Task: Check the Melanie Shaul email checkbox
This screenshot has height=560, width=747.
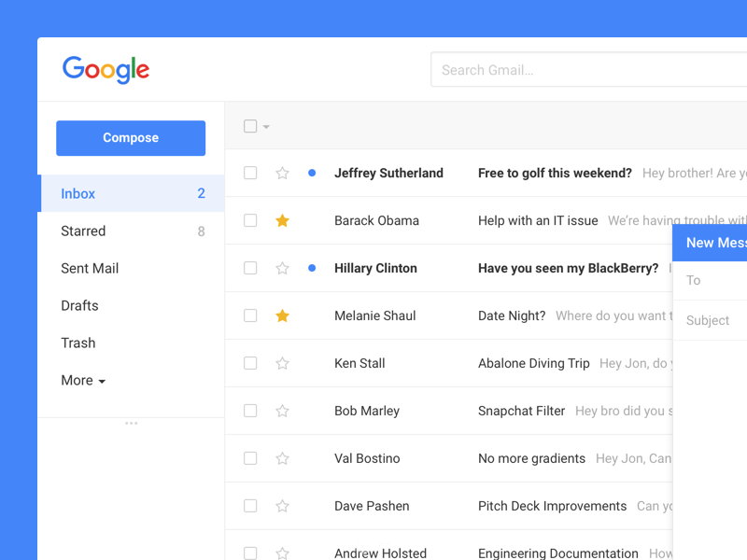Action: 250,315
